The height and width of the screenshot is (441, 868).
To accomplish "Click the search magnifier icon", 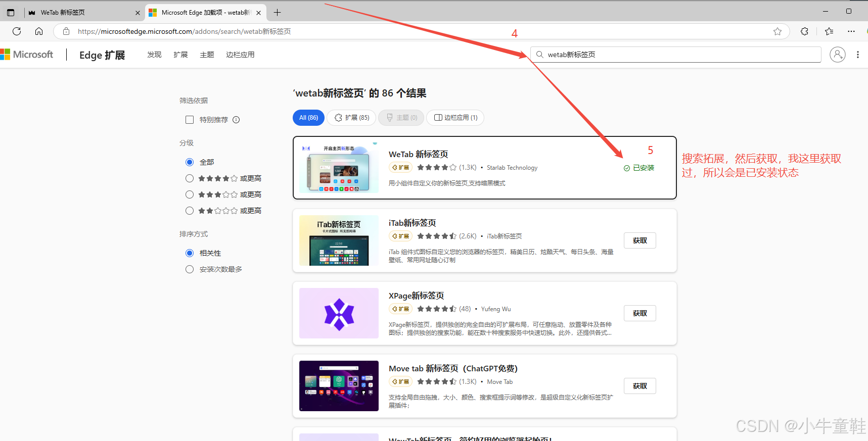I will click(x=540, y=55).
